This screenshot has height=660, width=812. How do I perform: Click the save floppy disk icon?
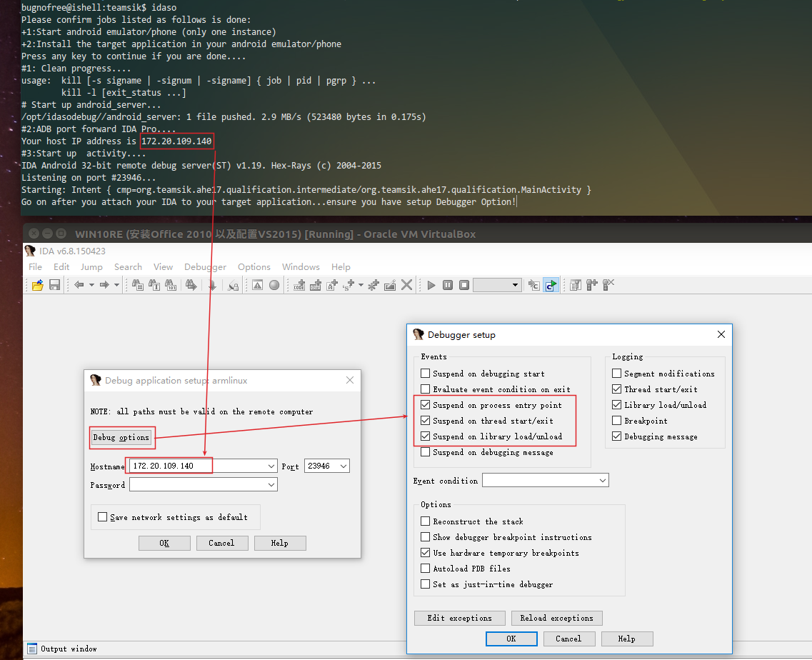(54, 285)
